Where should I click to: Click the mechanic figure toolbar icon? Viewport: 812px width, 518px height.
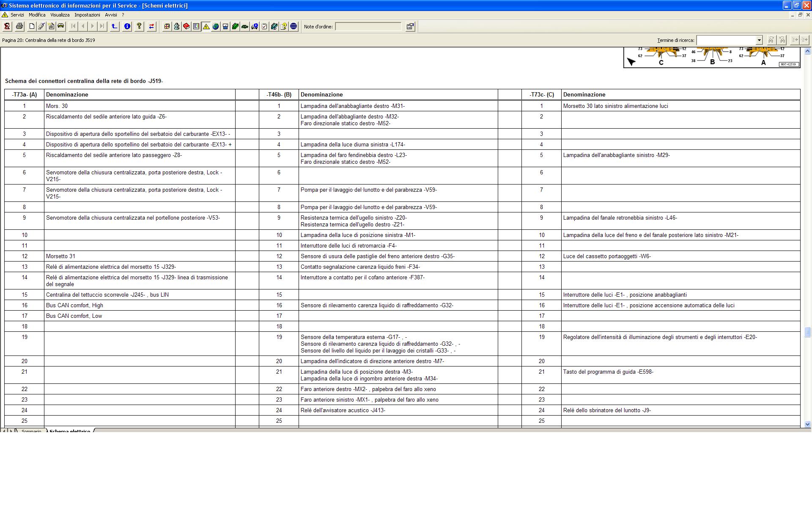point(177,26)
